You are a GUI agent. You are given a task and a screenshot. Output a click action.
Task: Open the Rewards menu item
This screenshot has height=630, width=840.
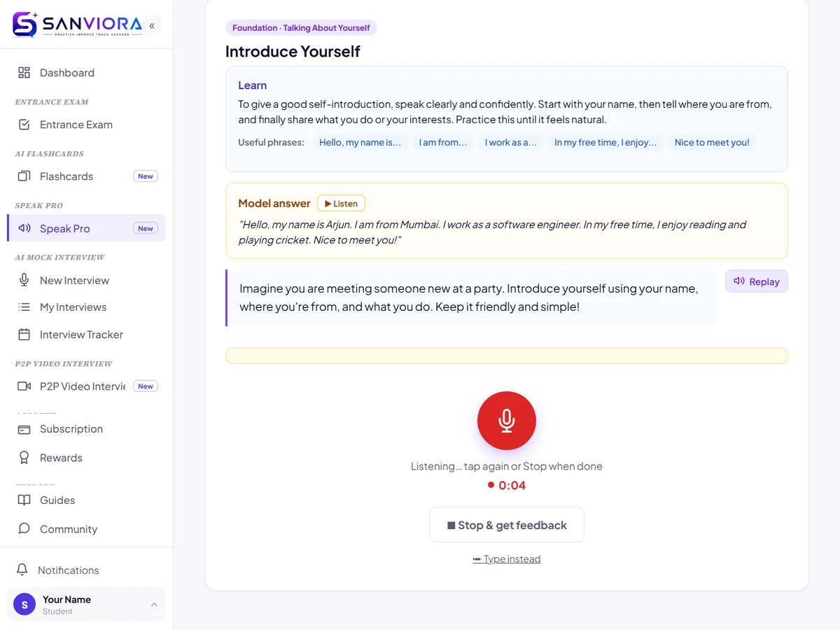click(87, 458)
